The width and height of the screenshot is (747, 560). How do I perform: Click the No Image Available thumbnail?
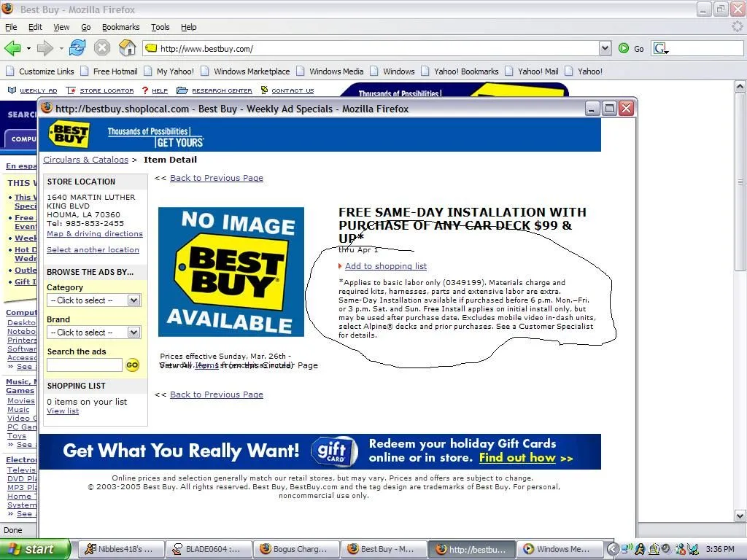[x=231, y=272]
